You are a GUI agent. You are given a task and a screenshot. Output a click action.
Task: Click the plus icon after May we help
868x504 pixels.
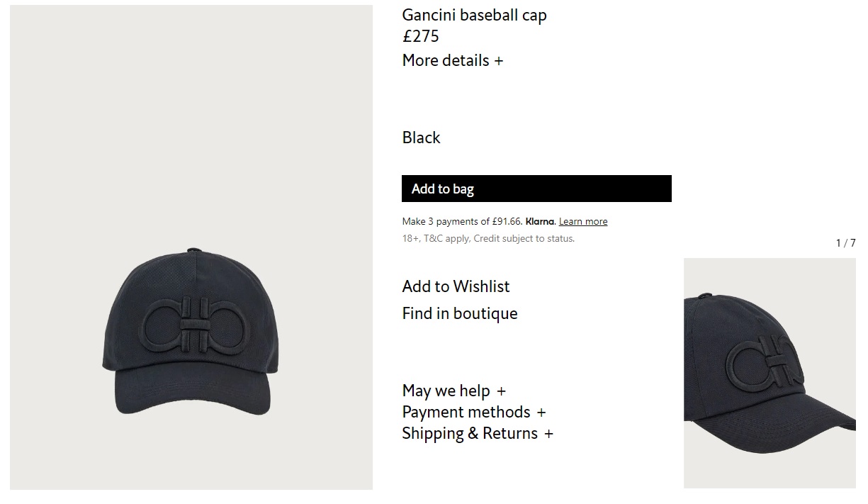tap(502, 391)
